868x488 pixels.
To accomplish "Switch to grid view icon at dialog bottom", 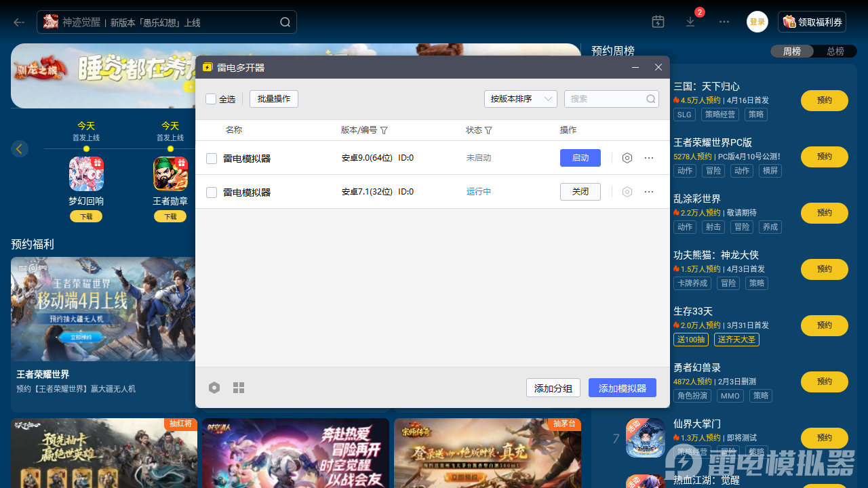I will [239, 388].
